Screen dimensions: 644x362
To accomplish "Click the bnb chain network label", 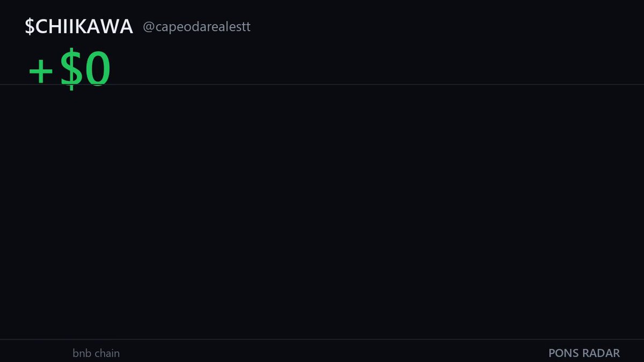I will tap(96, 353).
